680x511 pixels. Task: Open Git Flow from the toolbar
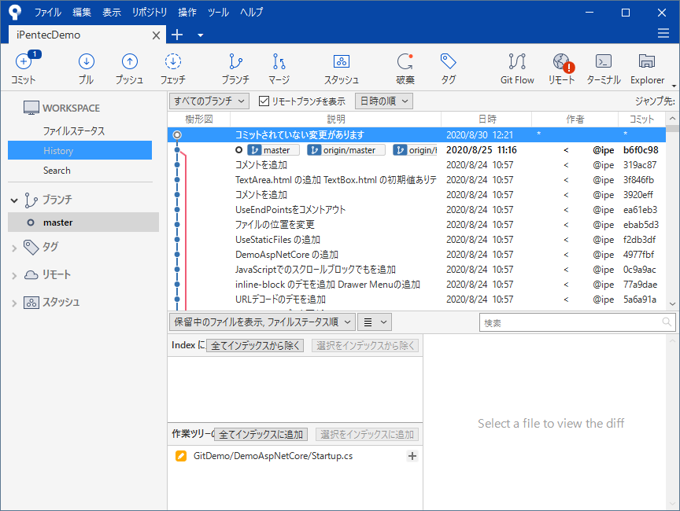(517, 68)
